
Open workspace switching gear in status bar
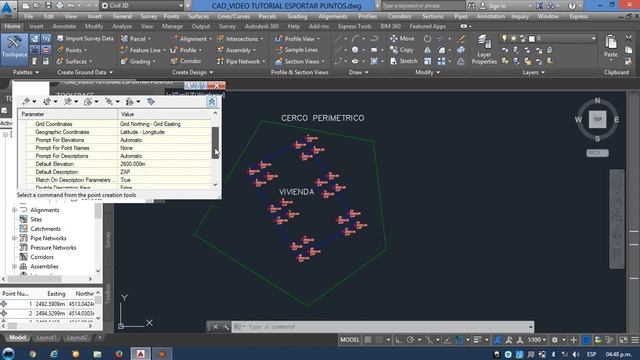click(x=555, y=340)
